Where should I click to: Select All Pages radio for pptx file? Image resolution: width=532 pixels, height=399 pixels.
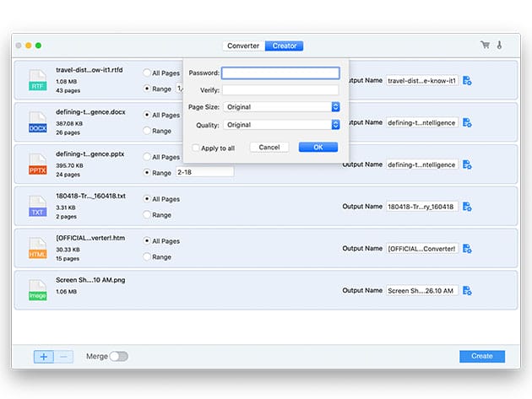148,157
